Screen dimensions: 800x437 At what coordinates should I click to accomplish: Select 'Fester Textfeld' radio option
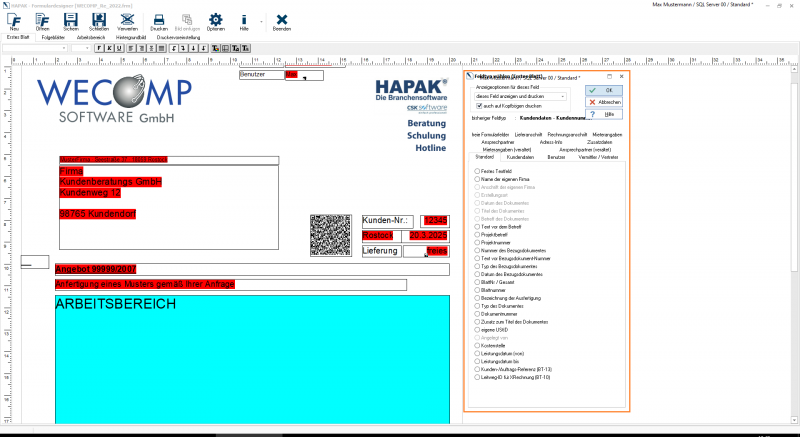(x=477, y=172)
